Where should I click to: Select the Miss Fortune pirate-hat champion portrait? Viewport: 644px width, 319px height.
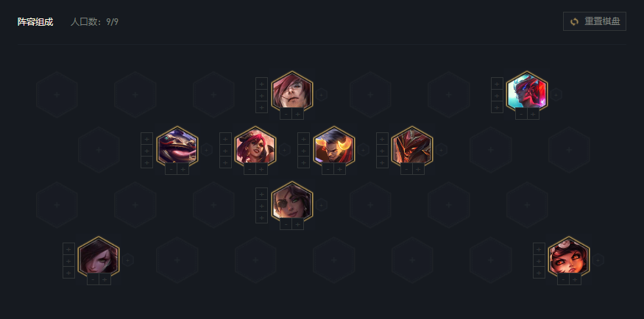pyautogui.click(x=255, y=147)
